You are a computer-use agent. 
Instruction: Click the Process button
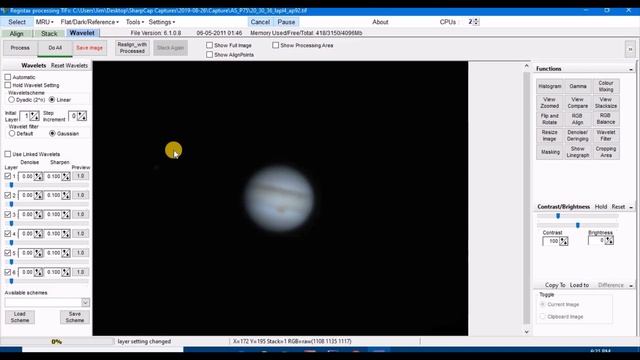[20, 48]
